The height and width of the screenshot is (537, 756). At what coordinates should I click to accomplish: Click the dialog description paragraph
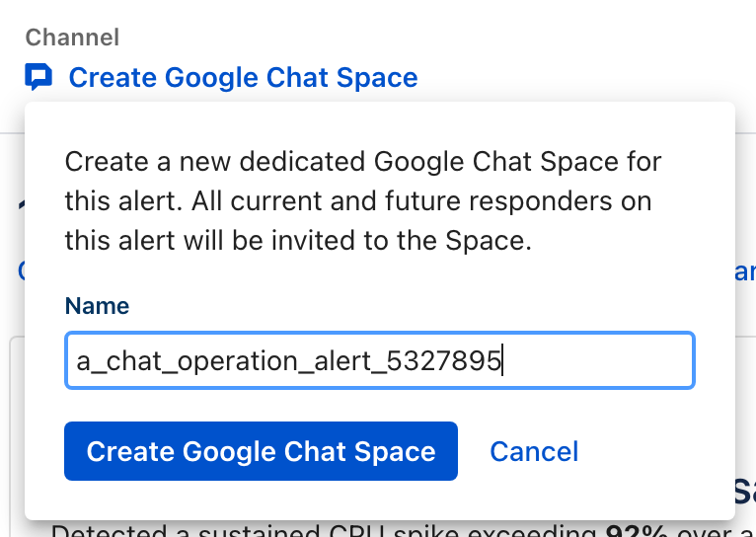(363, 201)
